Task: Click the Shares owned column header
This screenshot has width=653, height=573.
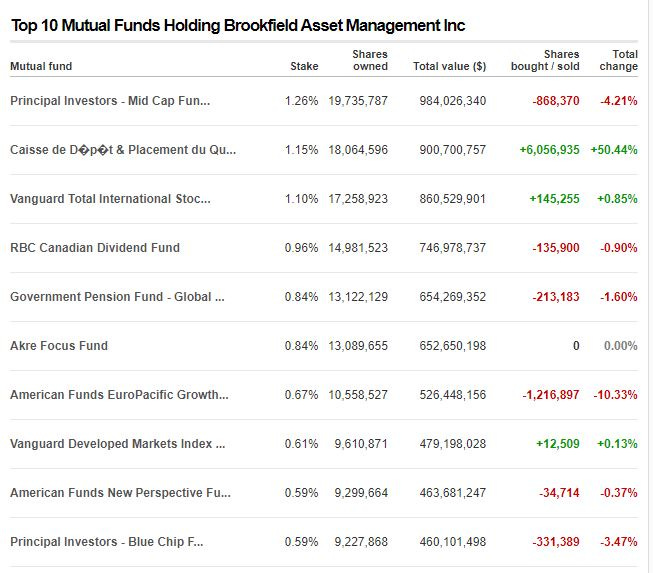Action: pyautogui.click(x=370, y=60)
